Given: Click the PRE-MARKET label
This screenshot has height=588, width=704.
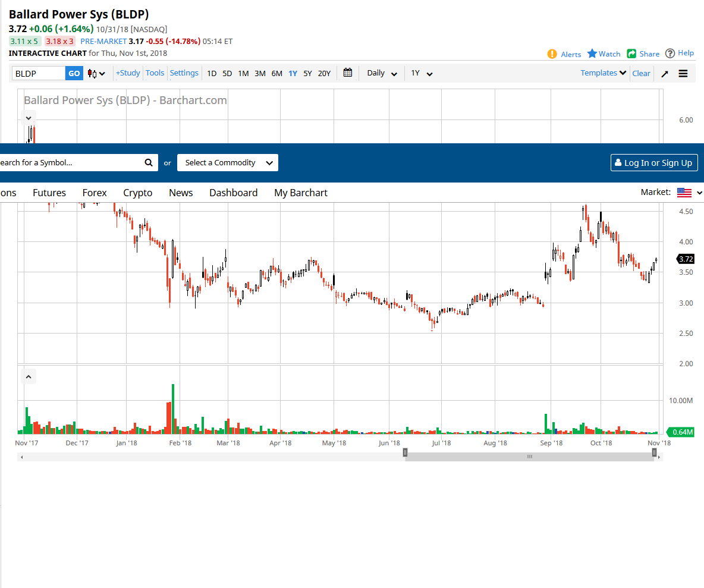Looking at the screenshot, I should [x=103, y=41].
